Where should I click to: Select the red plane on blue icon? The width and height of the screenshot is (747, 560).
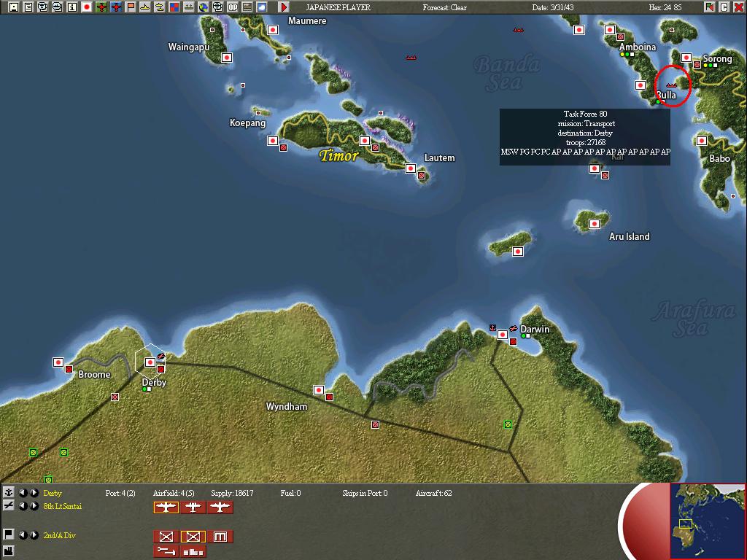point(116,7)
